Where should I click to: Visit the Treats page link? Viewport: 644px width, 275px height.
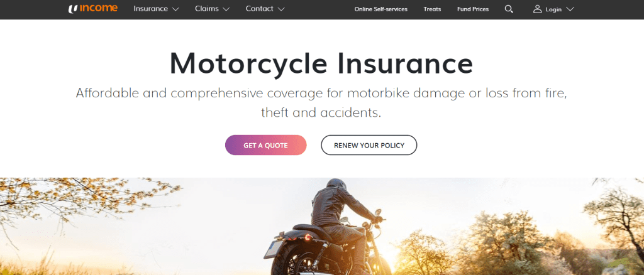point(432,9)
